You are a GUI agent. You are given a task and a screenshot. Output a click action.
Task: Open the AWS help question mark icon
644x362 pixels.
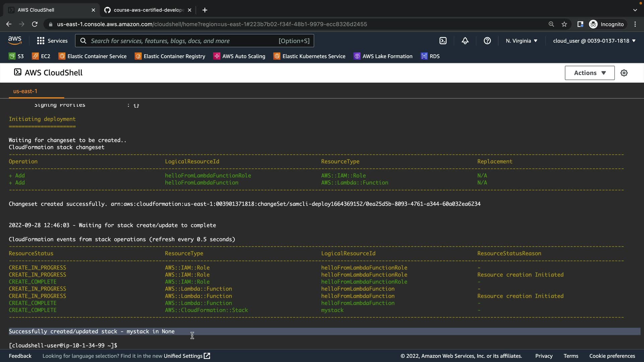(487, 41)
